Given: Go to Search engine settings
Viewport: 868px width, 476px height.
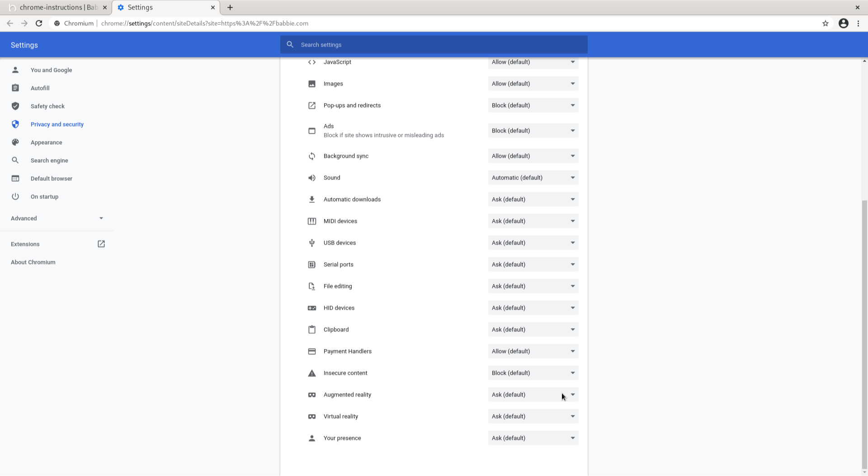Looking at the screenshot, I should pyautogui.click(x=49, y=160).
